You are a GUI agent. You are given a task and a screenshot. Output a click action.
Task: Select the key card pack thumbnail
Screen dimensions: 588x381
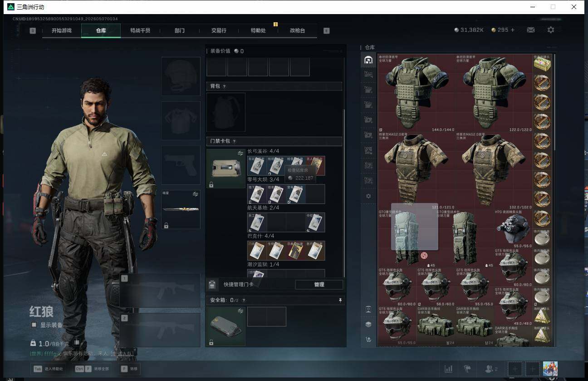(x=226, y=168)
